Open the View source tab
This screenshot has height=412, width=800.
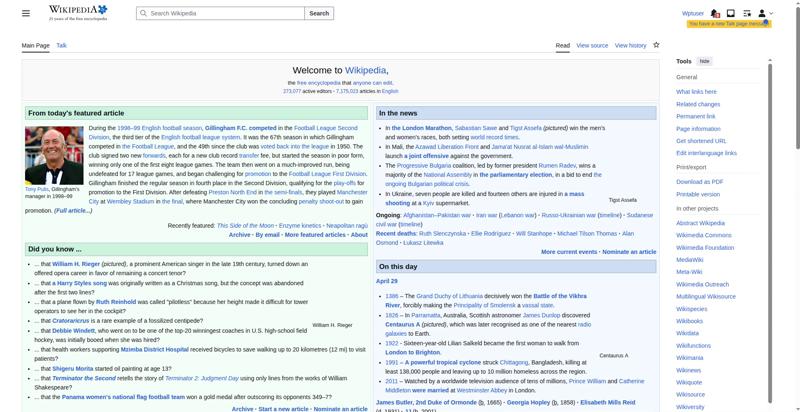point(592,46)
